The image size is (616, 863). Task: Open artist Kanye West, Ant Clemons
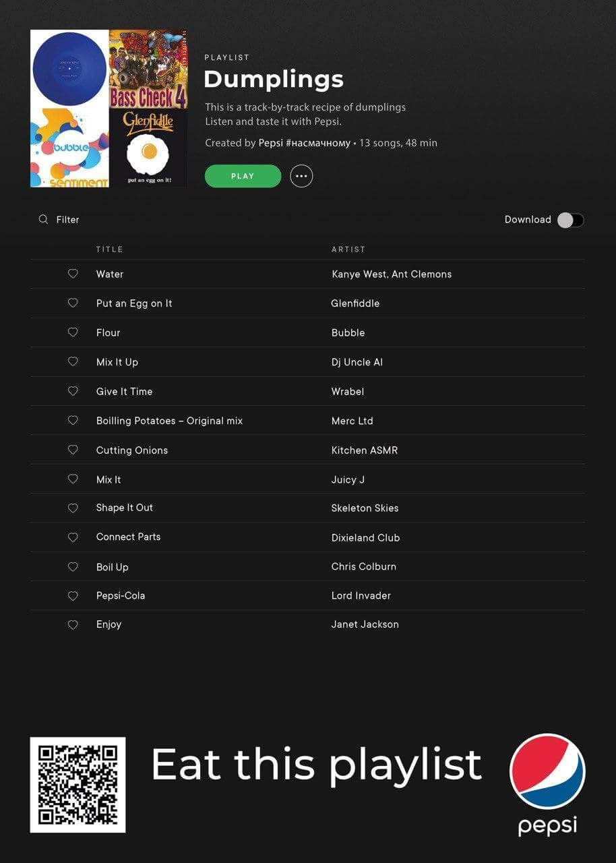click(x=392, y=274)
